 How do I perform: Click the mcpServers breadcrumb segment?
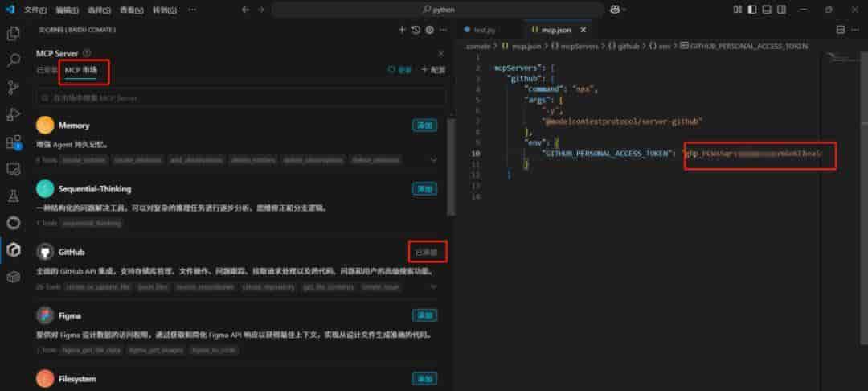coord(575,47)
